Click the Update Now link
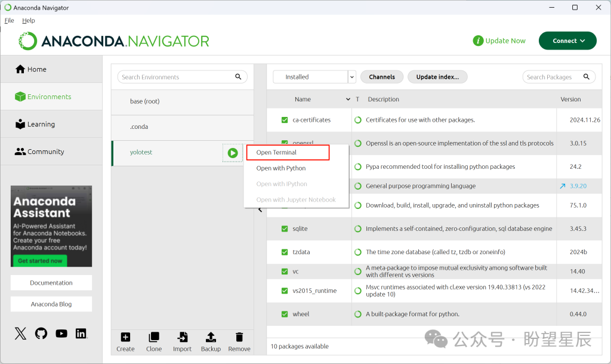The width and height of the screenshot is (611, 364). (x=505, y=41)
